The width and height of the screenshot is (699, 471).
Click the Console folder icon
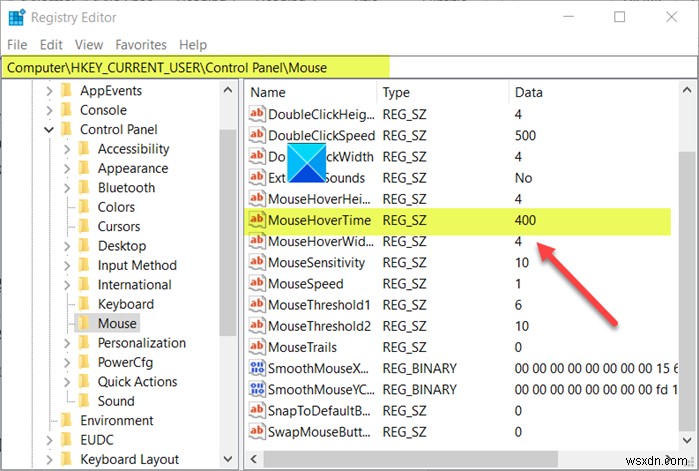(x=66, y=110)
